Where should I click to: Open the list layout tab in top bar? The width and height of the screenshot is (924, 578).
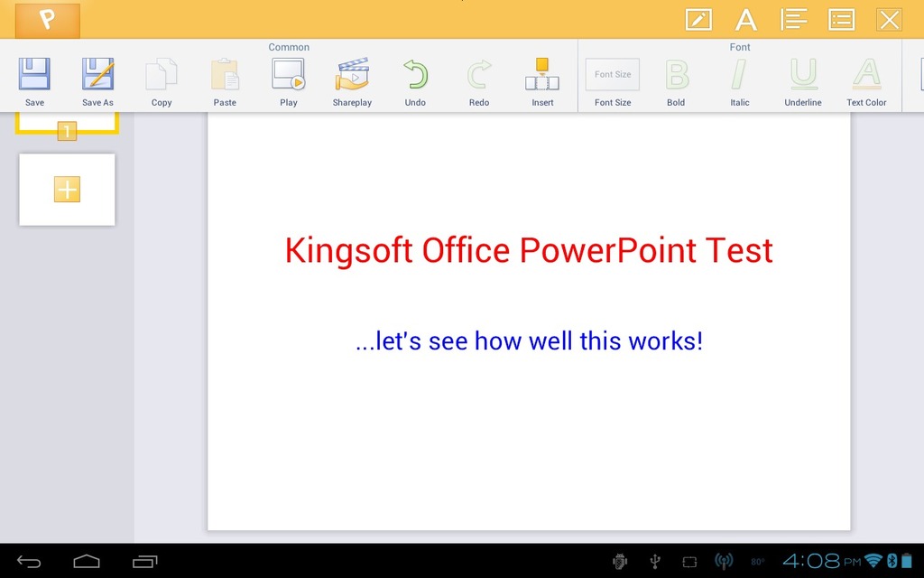(x=842, y=20)
